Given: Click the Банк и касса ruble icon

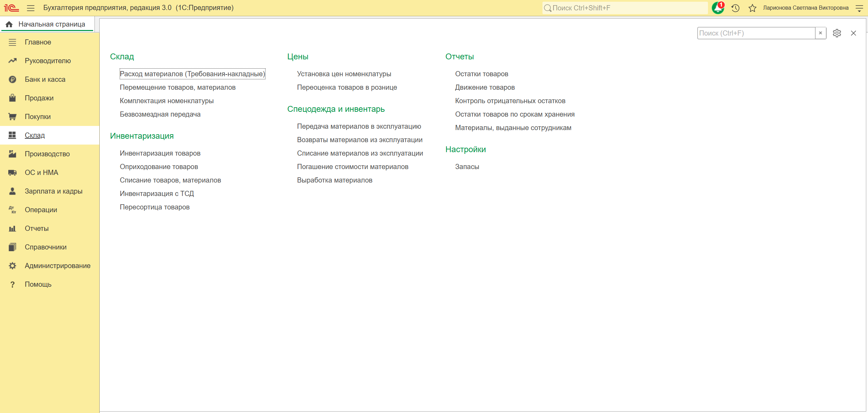Looking at the screenshot, I should (12, 79).
